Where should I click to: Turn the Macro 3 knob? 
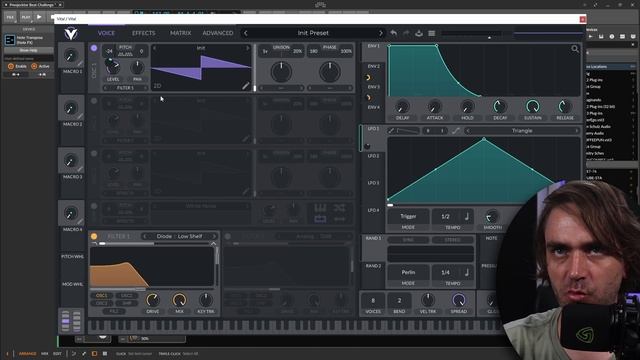71,161
